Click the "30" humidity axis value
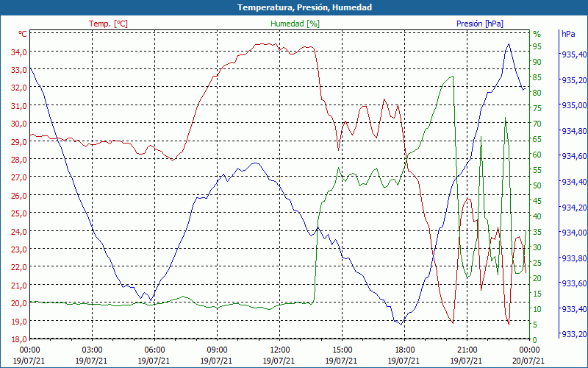588x368 pixels. [537, 247]
